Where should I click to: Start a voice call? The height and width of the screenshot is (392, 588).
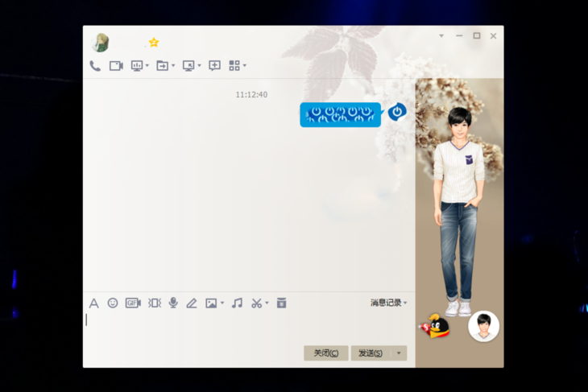(95, 66)
